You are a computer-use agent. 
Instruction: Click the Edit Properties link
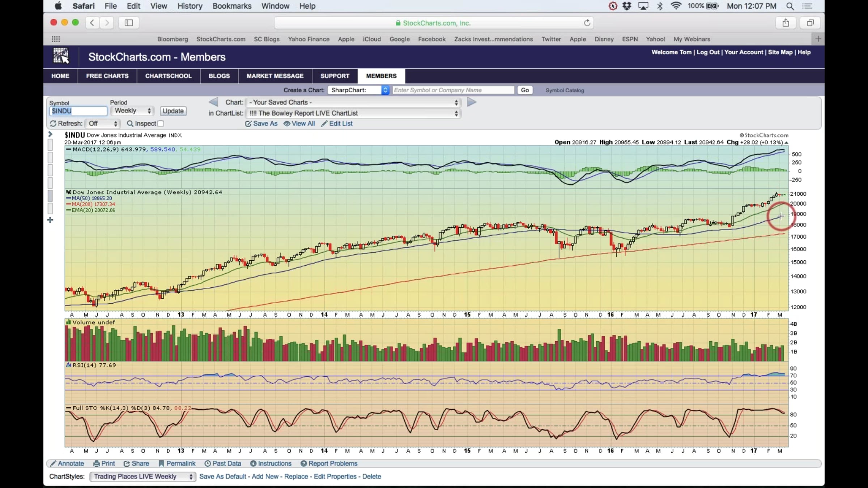[335, 476]
